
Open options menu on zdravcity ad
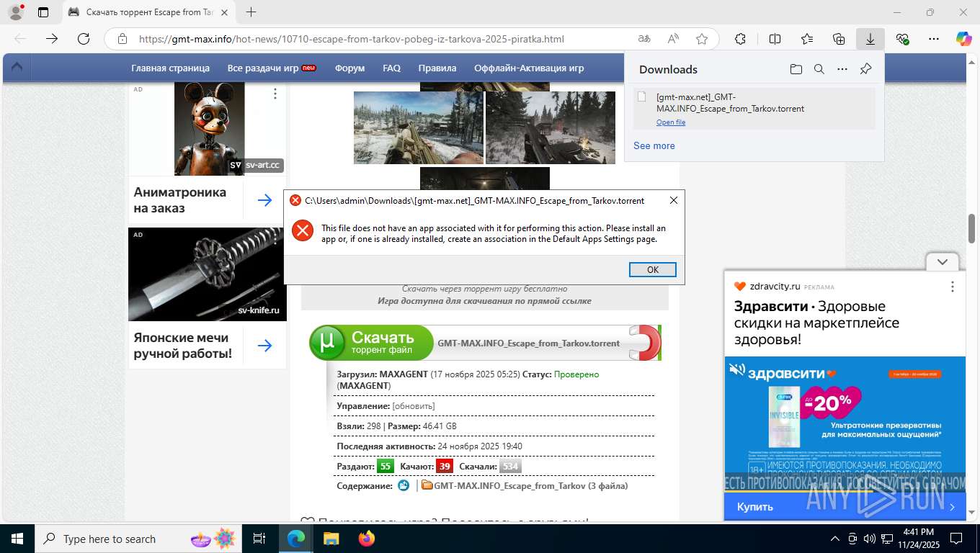pyautogui.click(x=952, y=287)
